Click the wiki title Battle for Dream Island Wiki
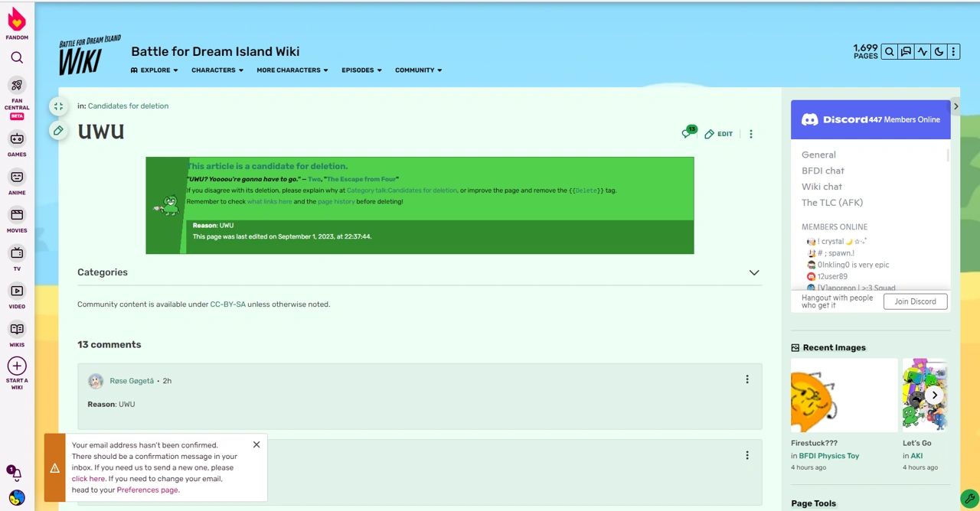 215,51
